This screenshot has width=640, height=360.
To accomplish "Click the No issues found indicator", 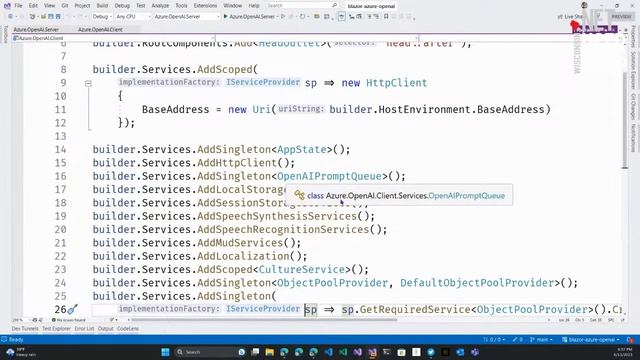I will [69, 320].
